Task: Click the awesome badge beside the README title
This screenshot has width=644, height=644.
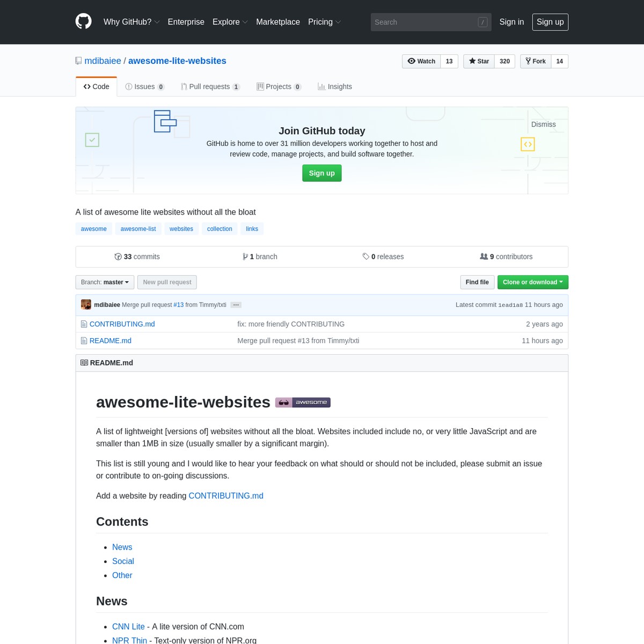Action: (x=303, y=402)
